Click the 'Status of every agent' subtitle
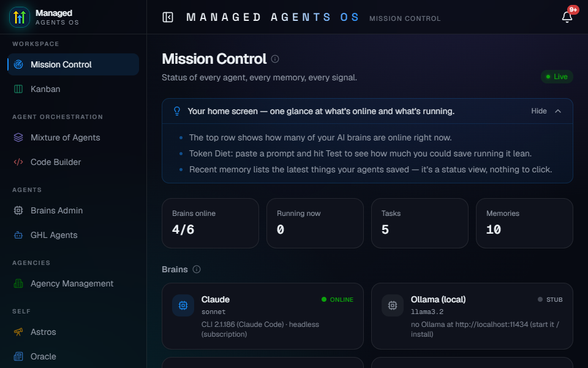The width and height of the screenshot is (588, 368). pyautogui.click(x=259, y=77)
